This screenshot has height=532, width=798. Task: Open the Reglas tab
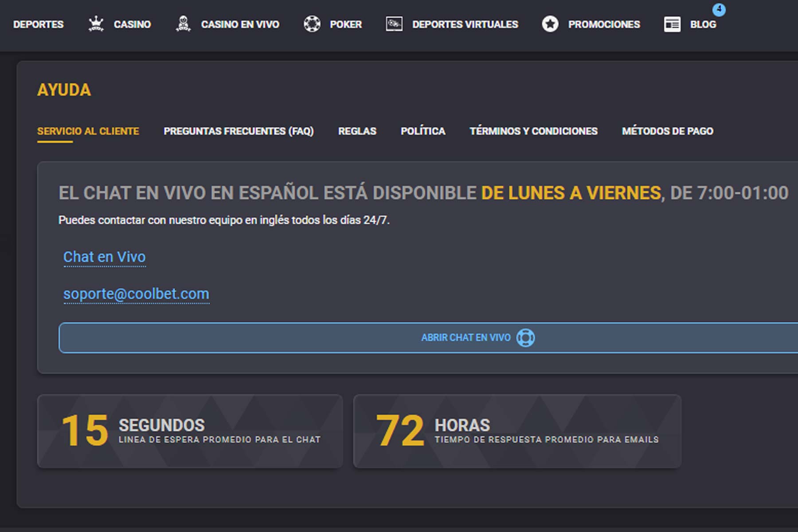pyautogui.click(x=357, y=131)
